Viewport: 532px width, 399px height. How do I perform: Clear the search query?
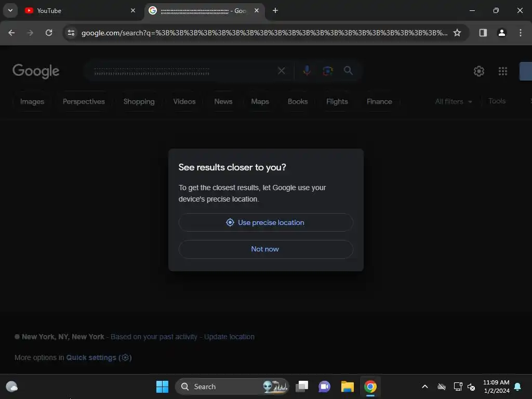point(281,71)
